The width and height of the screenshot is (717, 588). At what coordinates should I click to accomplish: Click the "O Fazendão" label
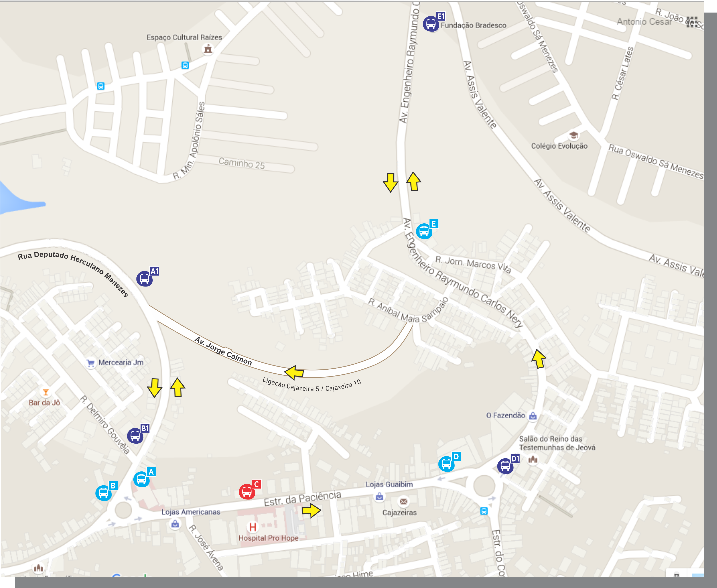click(506, 416)
